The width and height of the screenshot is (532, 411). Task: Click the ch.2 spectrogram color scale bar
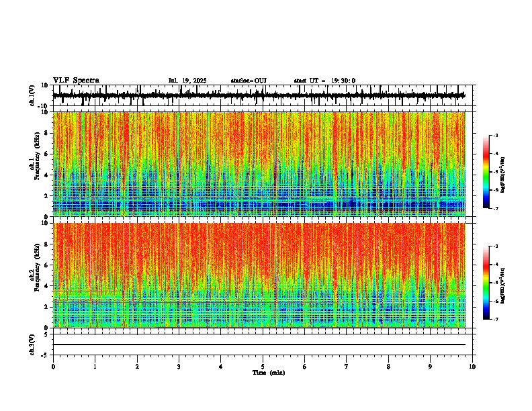[486, 283]
